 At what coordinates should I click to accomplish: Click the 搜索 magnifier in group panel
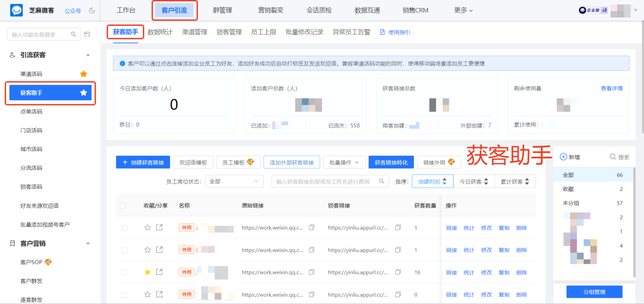pos(612,157)
